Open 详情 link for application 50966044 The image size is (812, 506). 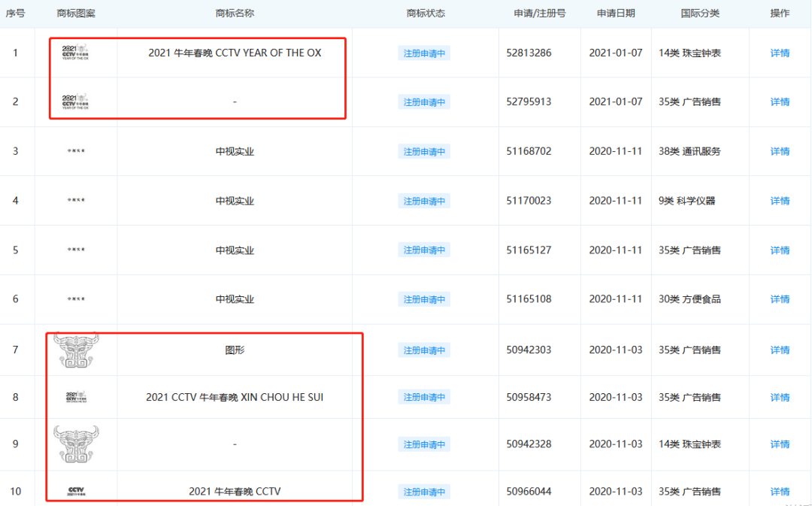coord(780,492)
